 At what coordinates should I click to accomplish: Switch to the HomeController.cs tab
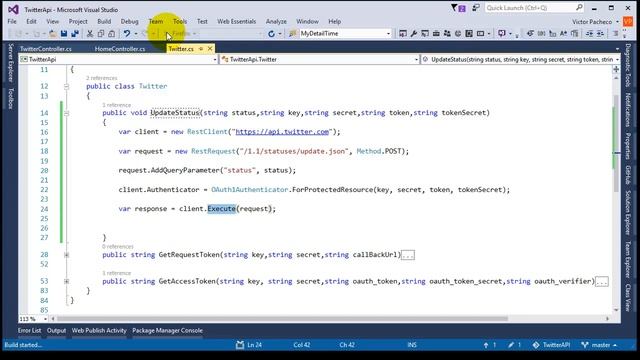(120, 49)
